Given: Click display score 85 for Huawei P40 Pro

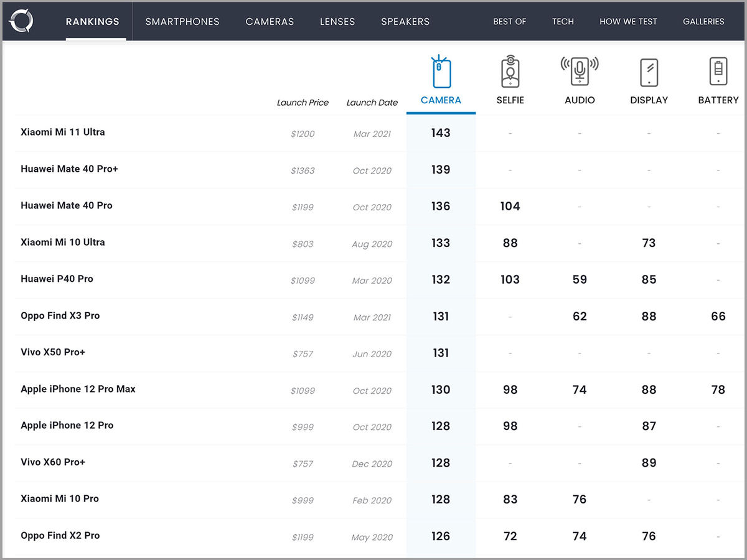Looking at the screenshot, I should tap(649, 279).
